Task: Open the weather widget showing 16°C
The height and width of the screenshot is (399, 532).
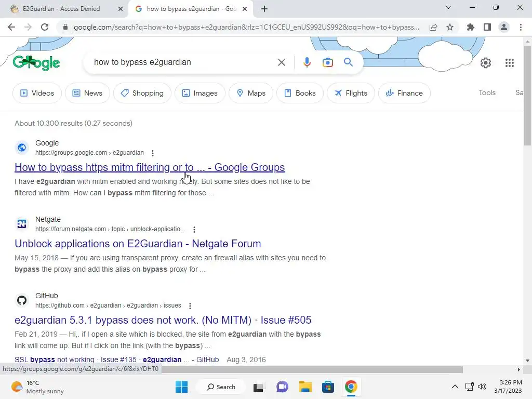Action: pos(37,387)
